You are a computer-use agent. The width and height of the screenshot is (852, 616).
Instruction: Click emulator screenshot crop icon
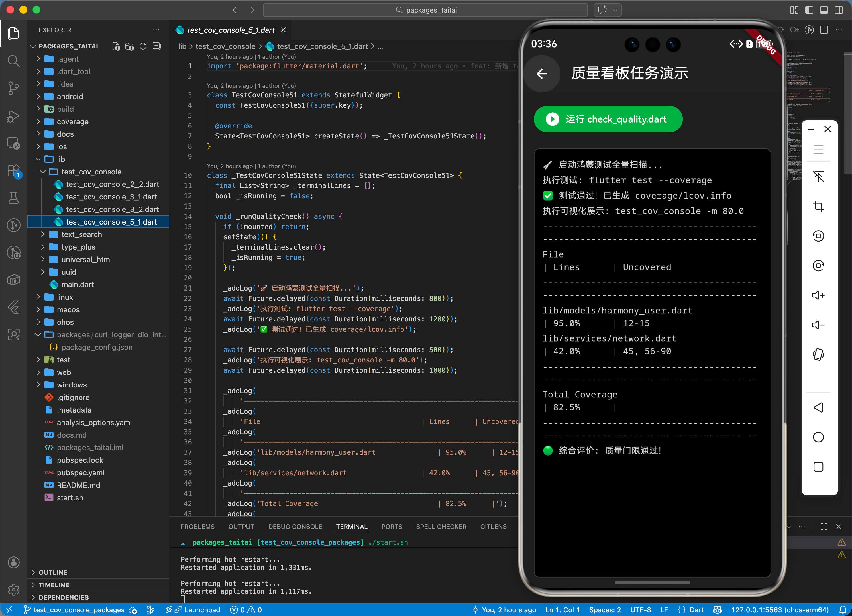818,206
